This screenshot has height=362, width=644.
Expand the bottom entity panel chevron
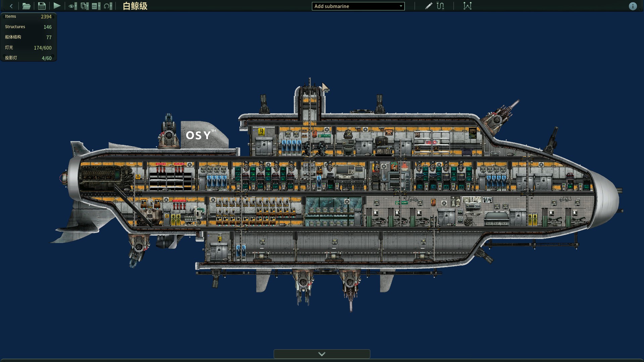pos(322,354)
